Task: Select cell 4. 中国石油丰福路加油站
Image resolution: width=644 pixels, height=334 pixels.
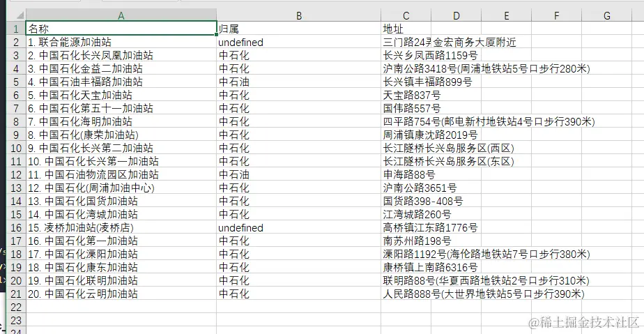Action: pyautogui.click(x=121, y=82)
